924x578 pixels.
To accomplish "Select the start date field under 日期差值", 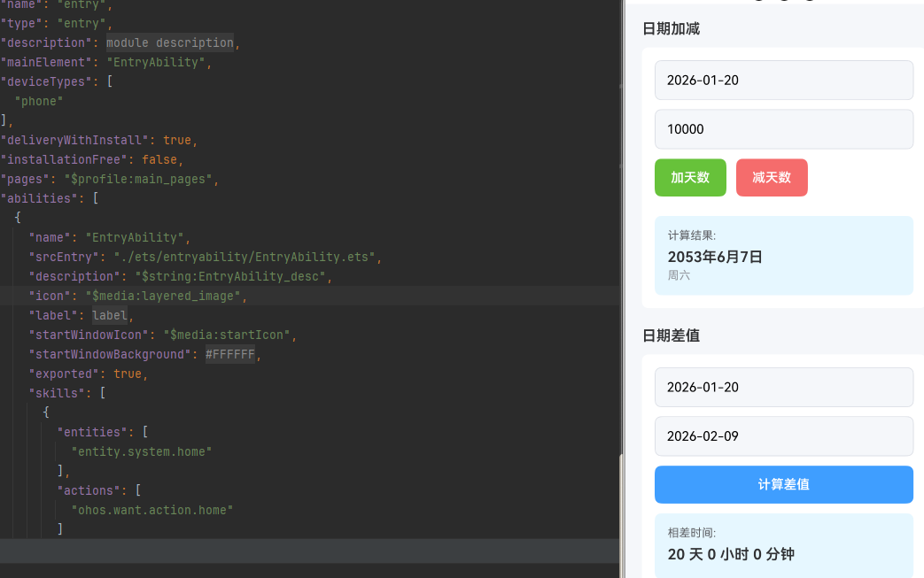I will (x=783, y=388).
